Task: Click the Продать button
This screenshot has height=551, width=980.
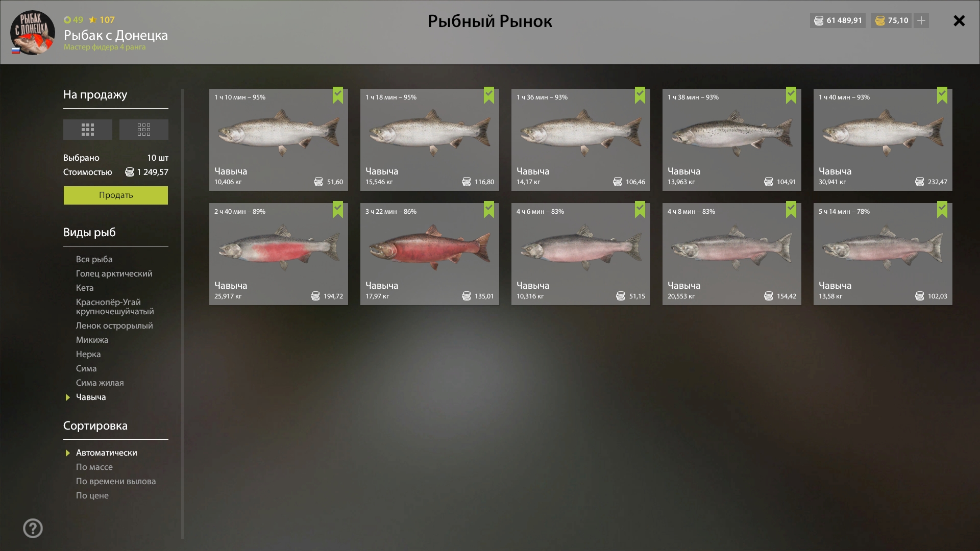Action: 116,195
